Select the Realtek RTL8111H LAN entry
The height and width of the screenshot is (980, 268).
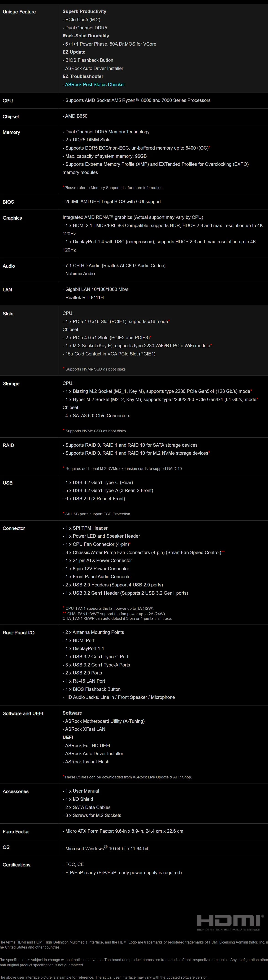83,298
